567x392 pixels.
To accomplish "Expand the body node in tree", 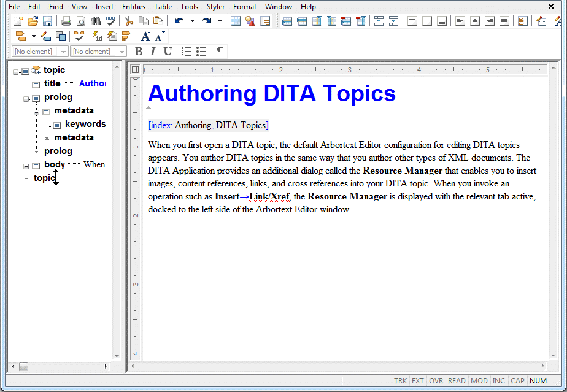I will [x=26, y=167].
